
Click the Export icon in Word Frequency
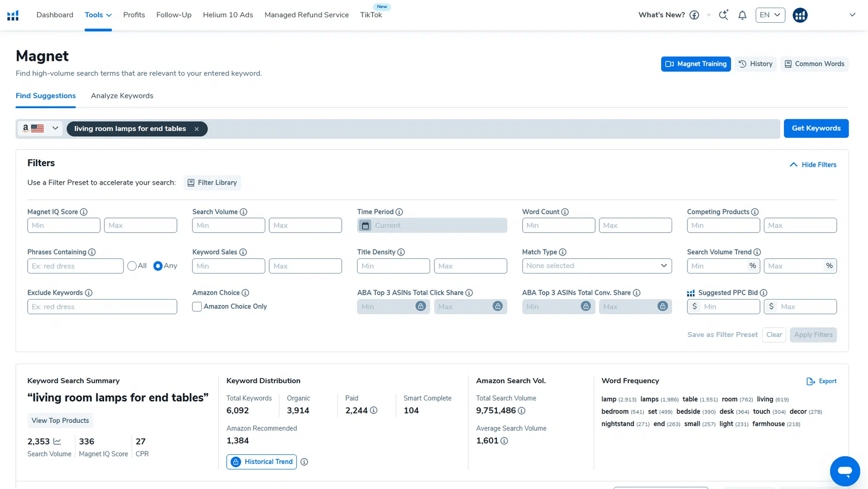tap(810, 382)
